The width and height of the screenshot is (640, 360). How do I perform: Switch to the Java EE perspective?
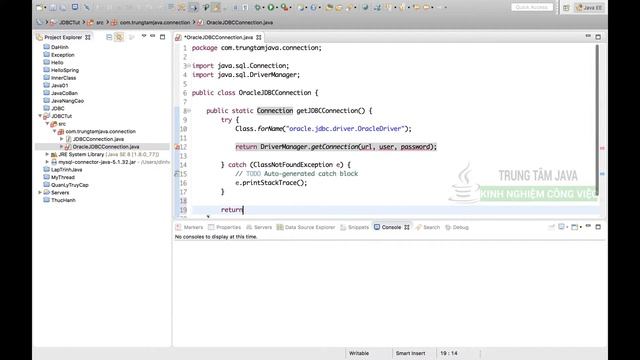589,8
